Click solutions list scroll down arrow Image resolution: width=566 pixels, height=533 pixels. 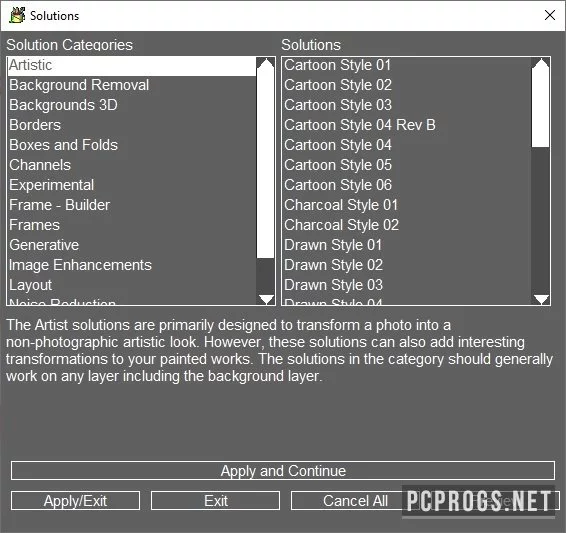pos(541,299)
